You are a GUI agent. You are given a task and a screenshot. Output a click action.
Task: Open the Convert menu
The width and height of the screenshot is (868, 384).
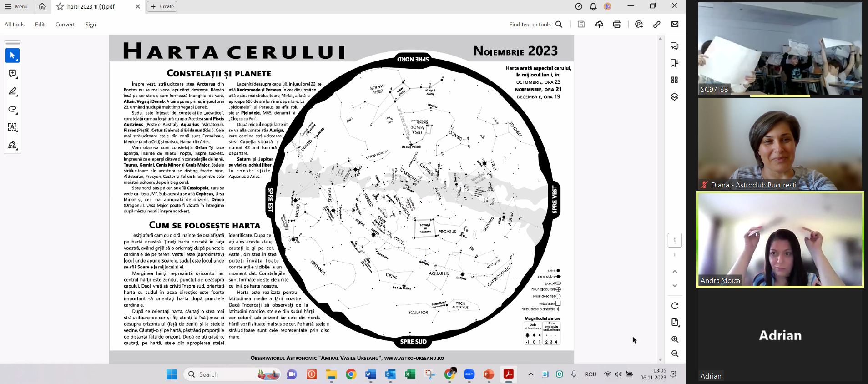tap(65, 25)
